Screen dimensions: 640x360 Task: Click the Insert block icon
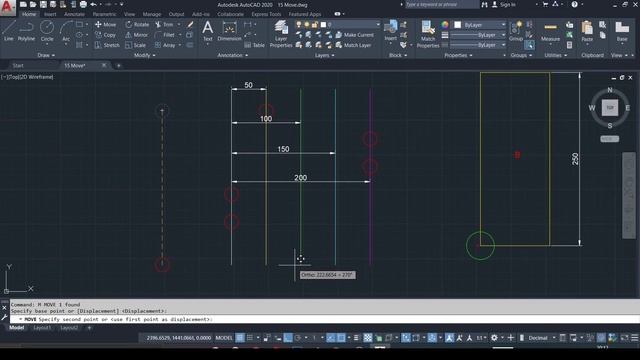391,30
